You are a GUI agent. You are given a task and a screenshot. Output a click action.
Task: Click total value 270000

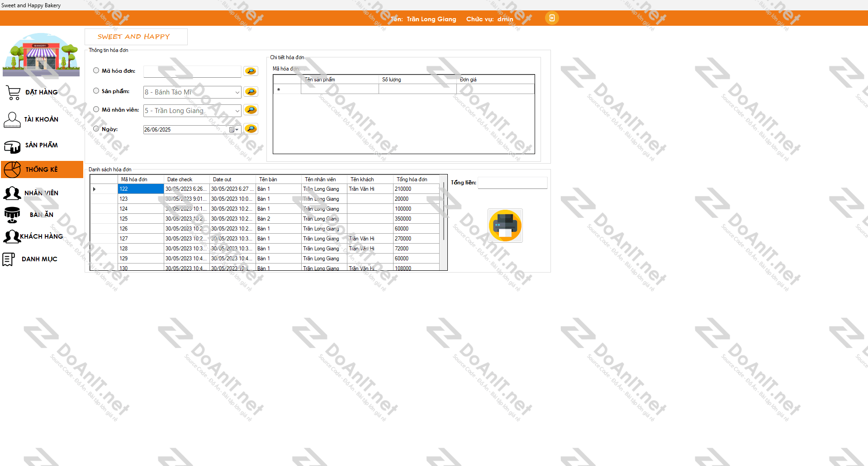[x=416, y=239]
